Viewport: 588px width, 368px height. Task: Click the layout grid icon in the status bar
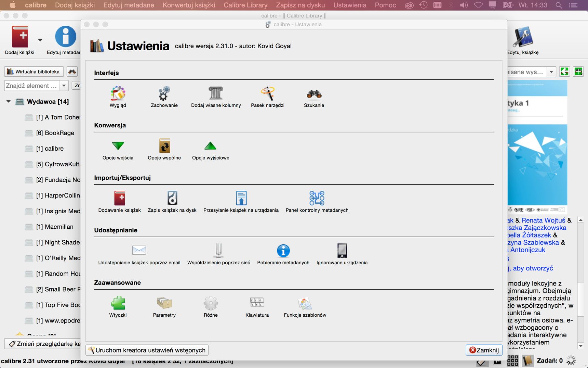[512, 360]
